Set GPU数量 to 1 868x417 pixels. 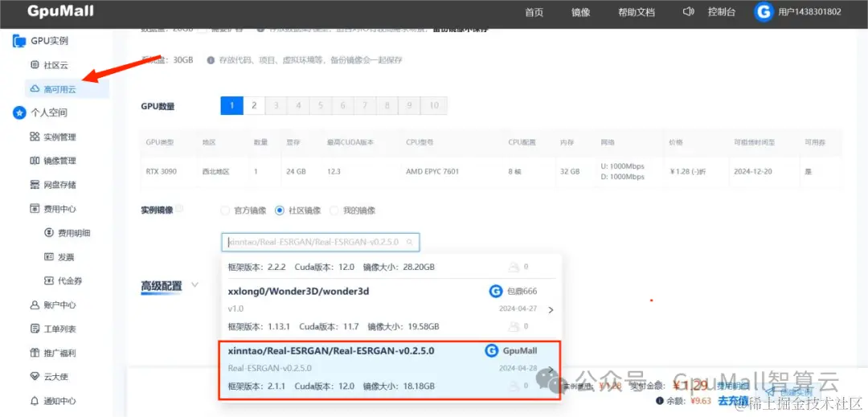[232, 105]
